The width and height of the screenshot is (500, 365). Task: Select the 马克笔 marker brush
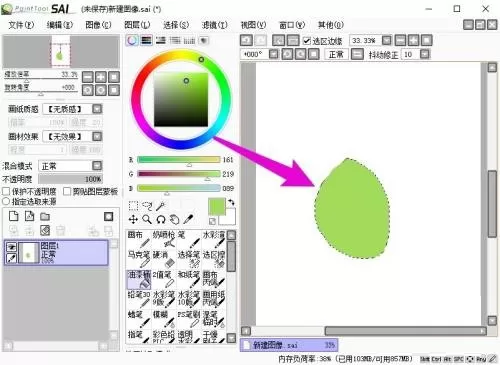139,259
